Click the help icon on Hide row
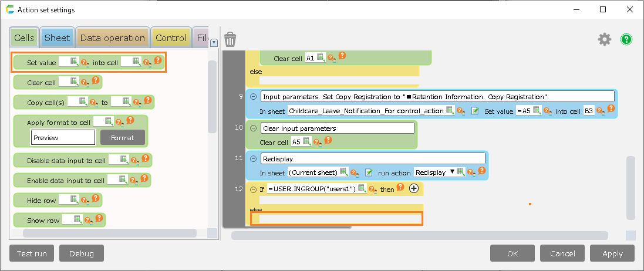The image size is (644, 271). tap(95, 199)
